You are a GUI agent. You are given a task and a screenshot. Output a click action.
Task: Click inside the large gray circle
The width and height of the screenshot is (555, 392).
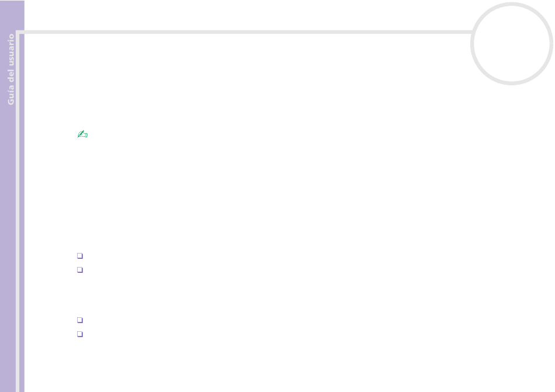tap(511, 43)
